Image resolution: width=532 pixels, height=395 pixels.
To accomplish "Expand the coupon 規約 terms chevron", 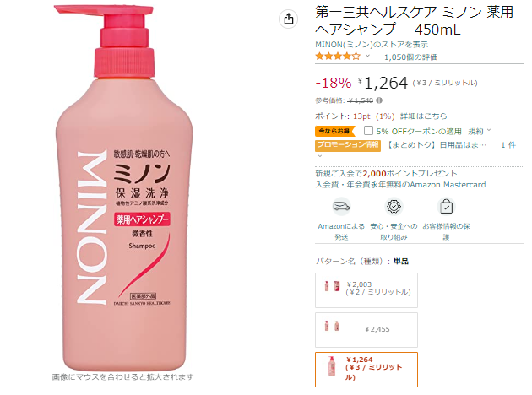I will (x=489, y=130).
